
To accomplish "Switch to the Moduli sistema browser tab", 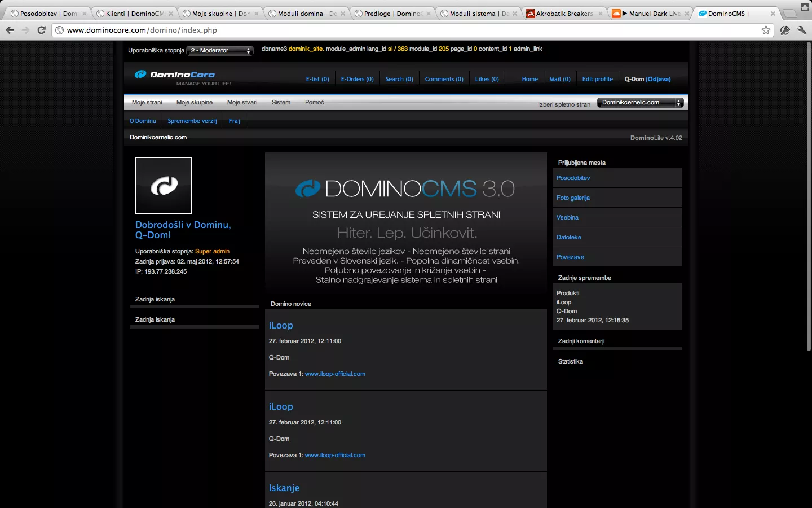I will [x=475, y=12].
